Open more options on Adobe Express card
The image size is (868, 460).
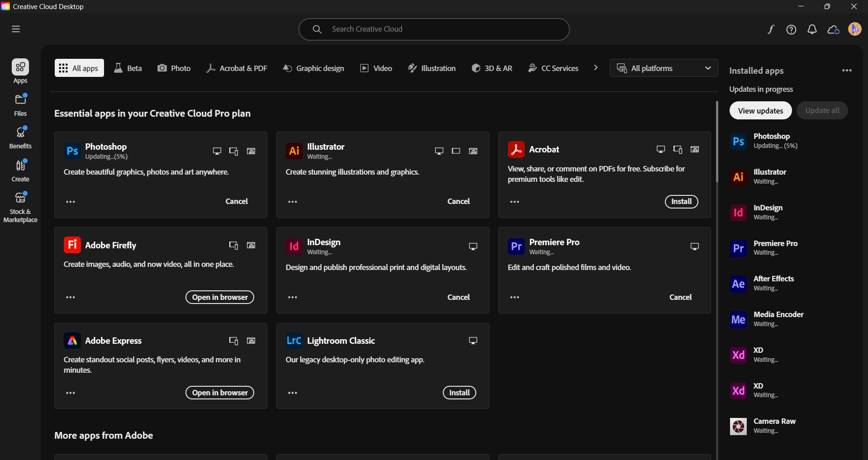[71, 393]
